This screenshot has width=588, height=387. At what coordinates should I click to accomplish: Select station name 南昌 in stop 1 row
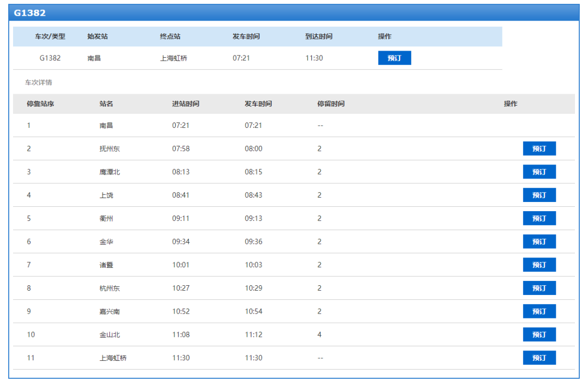coord(106,126)
